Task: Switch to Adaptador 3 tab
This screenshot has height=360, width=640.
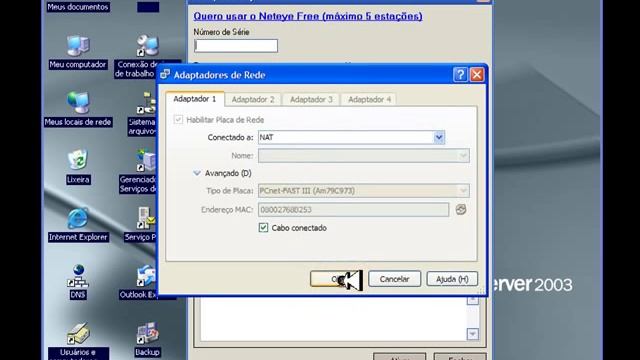Action: (x=311, y=100)
